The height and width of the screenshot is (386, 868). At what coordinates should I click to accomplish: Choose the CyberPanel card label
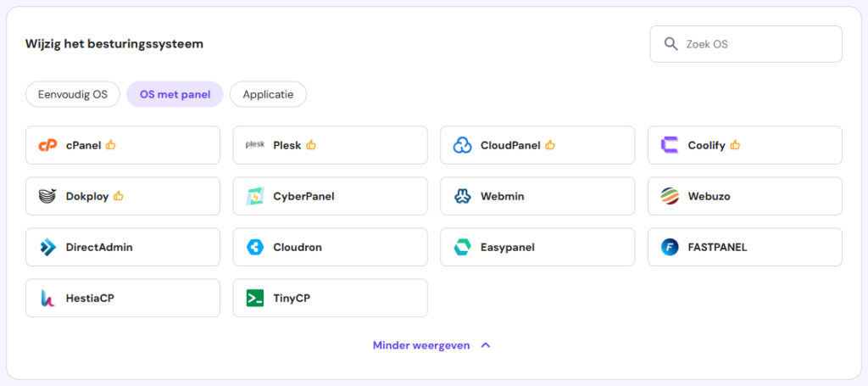(304, 197)
